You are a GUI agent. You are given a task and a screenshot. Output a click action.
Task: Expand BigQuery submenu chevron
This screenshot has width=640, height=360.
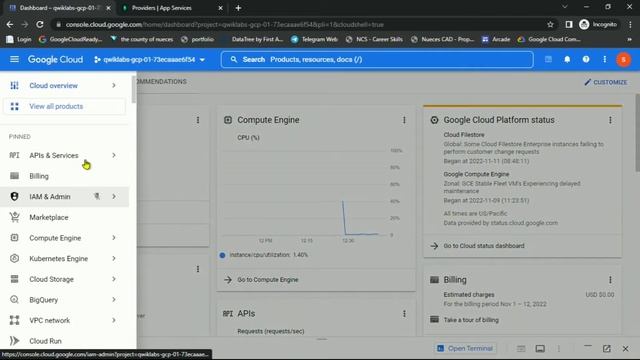[x=114, y=300]
